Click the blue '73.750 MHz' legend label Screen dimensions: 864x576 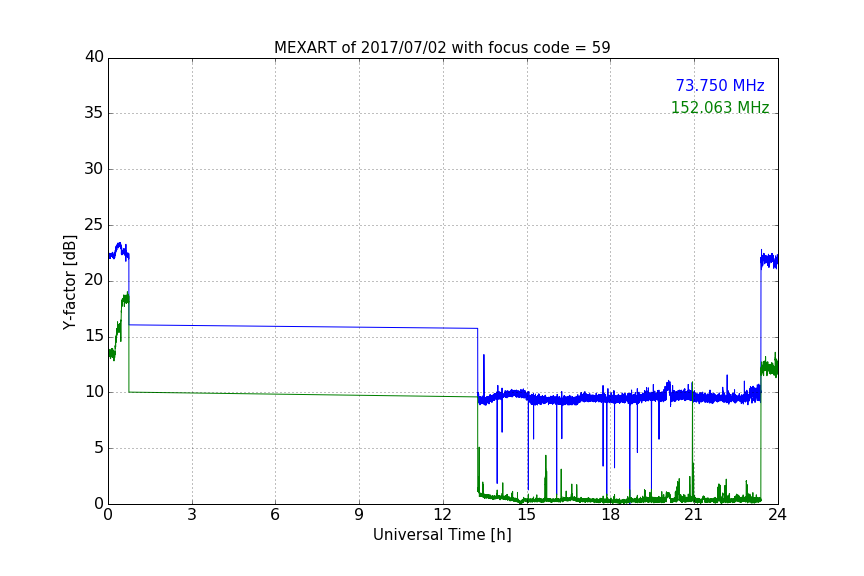click(x=720, y=85)
